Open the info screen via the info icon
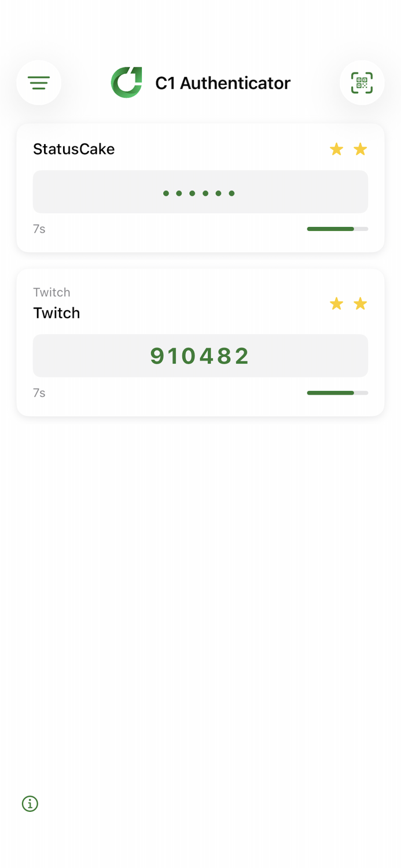 pyautogui.click(x=30, y=804)
